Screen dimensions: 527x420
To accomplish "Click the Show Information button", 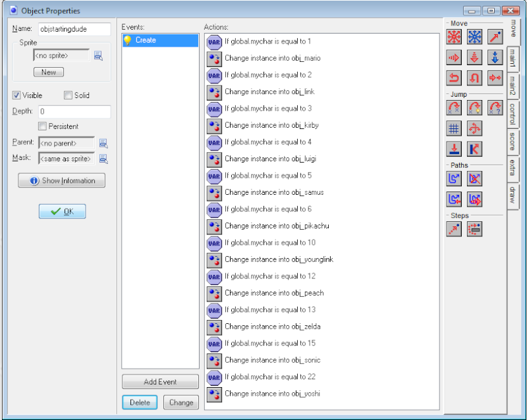I will [61, 180].
